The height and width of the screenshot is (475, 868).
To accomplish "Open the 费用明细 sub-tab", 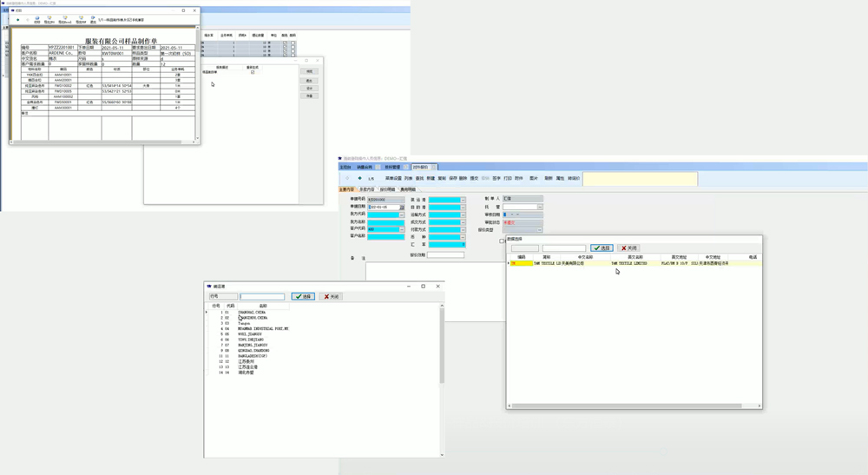I will [x=408, y=189].
